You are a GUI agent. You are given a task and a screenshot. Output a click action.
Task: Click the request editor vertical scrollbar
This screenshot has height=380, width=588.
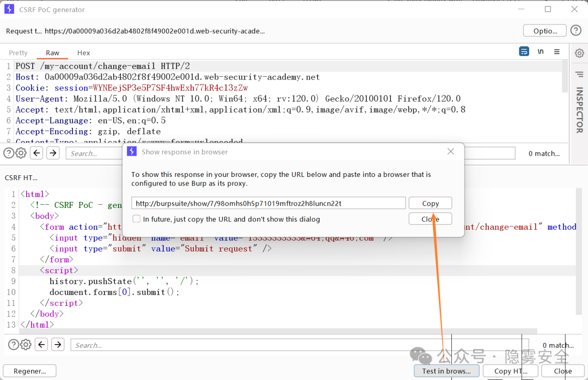click(x=565, y=76)
